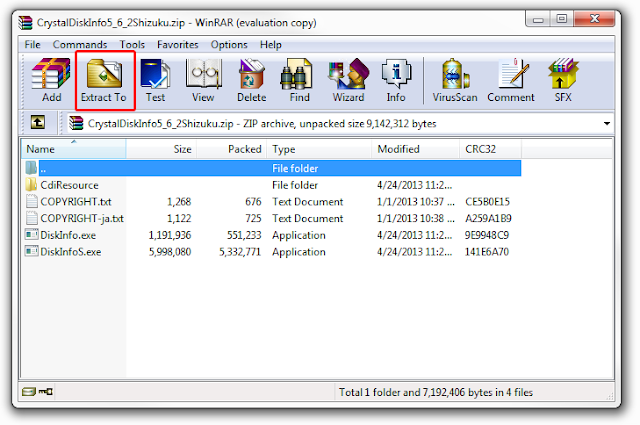Select the CdiResource folder icon
Viewport: 640px width, 425px height.
tap(31, 185)
